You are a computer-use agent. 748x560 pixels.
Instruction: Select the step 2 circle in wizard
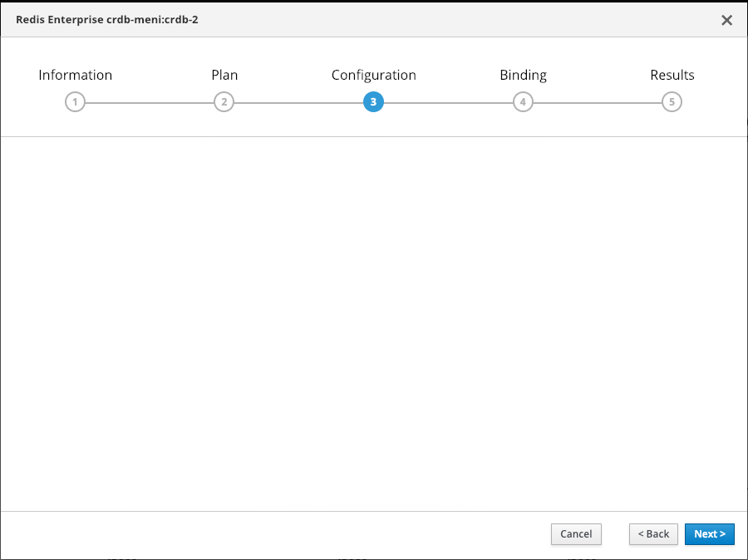[x=224, y=102]
